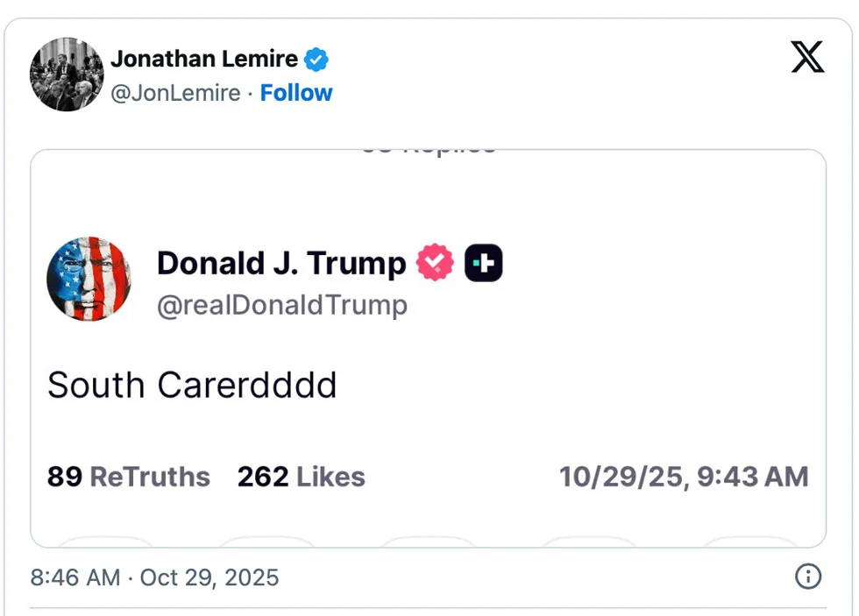Open the @JonLemire profile handle
The height and width of the screenshot is (616, 859).
(x=176, y=92)
